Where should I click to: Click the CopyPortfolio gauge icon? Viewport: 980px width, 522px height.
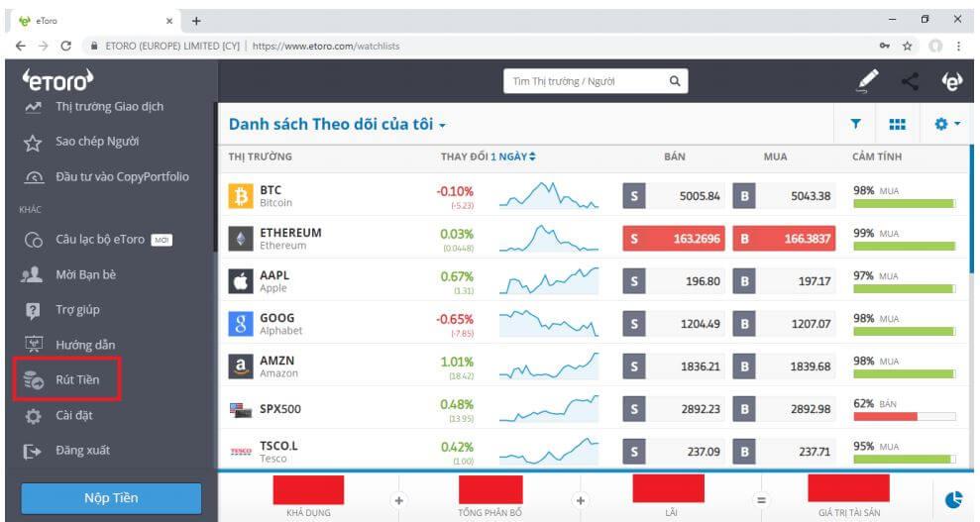coord(34,178)
